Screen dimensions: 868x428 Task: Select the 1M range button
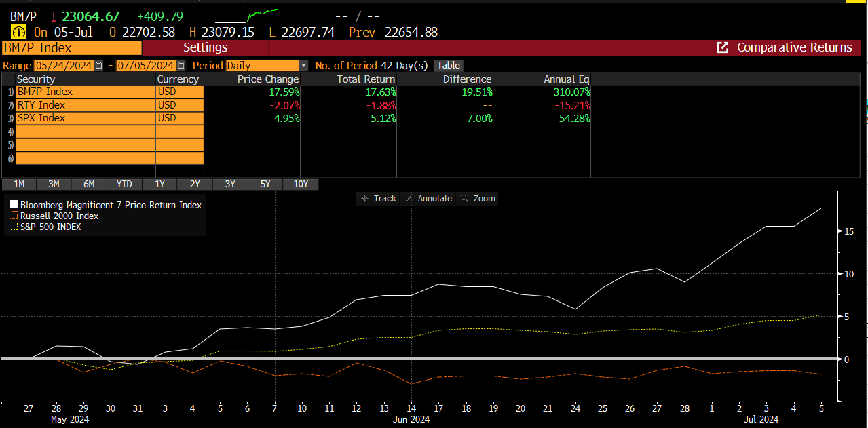pos(19,184)
